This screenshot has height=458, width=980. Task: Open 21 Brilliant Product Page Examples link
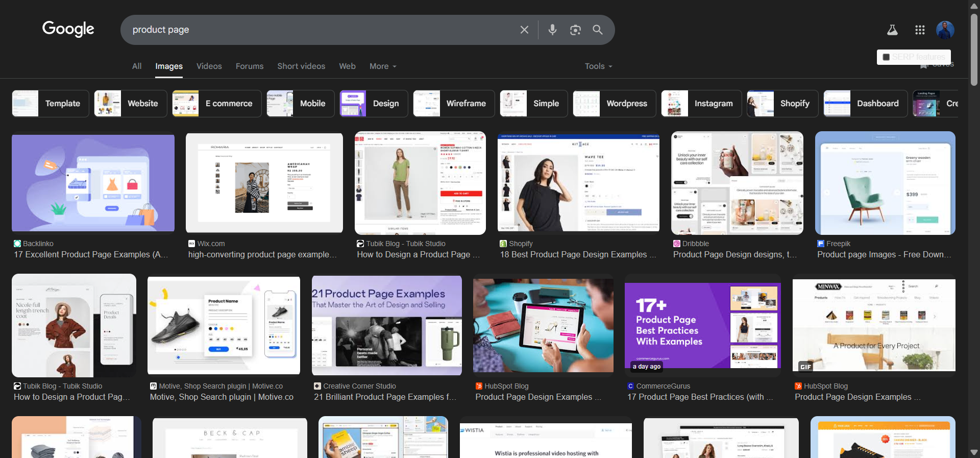pyautogui.click(x=385, y=397)
